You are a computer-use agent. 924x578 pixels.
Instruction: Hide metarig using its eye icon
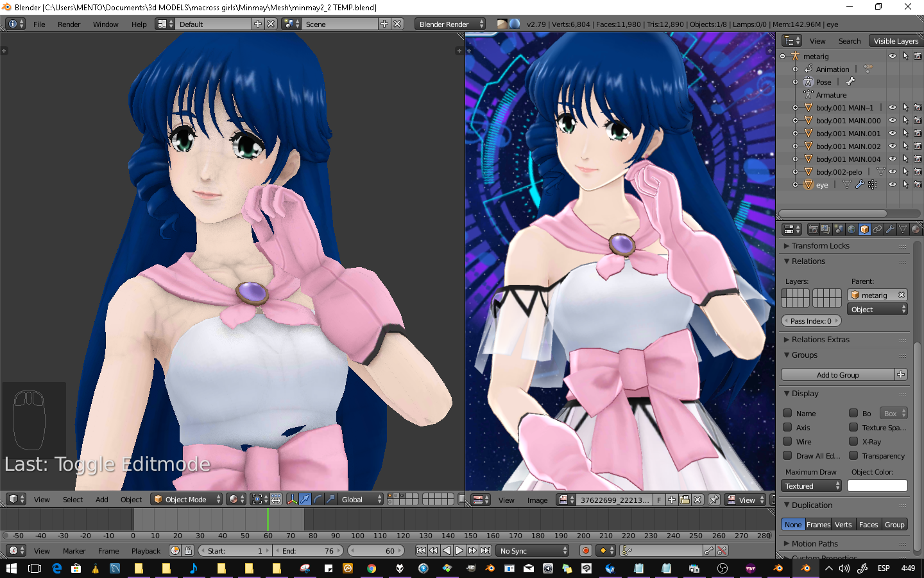click(892, 56)
